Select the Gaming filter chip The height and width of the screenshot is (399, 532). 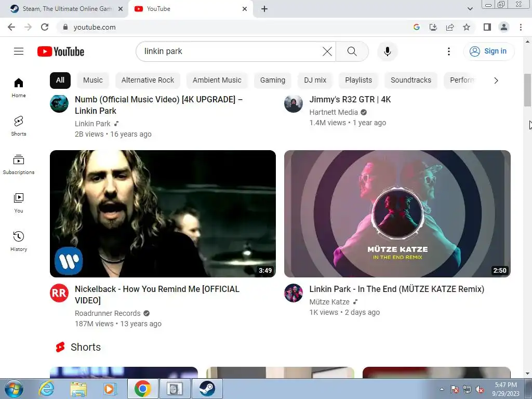(x=272, y=80)
